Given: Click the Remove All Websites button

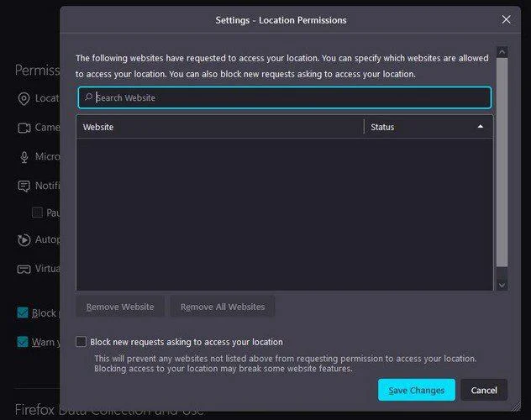Looking at the screenshot, I should pyautogui.click(x=223, y=307).
